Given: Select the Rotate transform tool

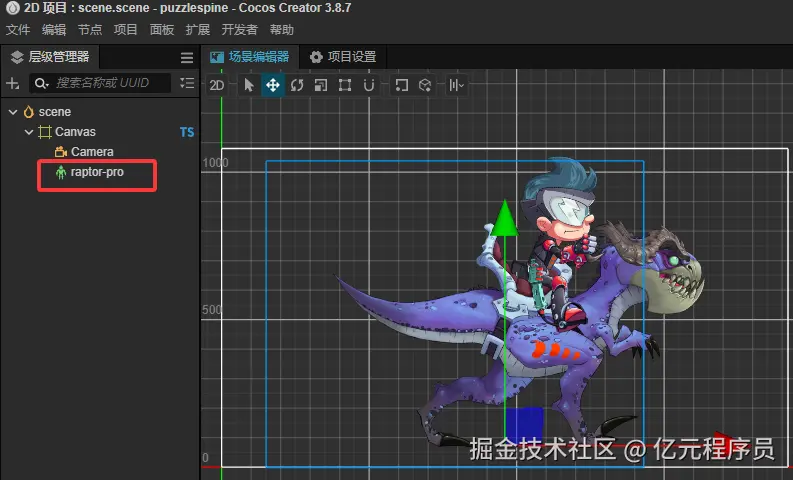Looking at the screenshot, I should pyautogui.click(x=297, y=85).
